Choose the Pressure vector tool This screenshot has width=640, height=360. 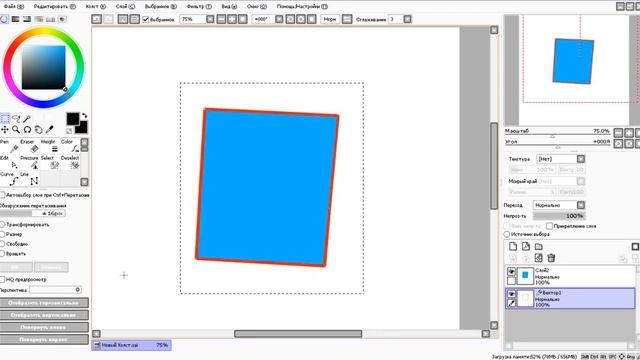[30, 162]
